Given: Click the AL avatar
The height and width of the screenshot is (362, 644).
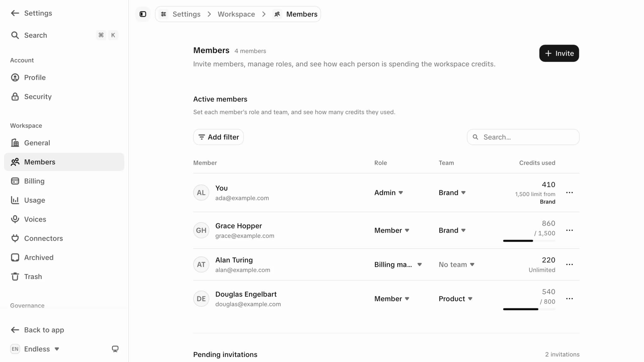Looking at the screenshot, I should (201, 193).
